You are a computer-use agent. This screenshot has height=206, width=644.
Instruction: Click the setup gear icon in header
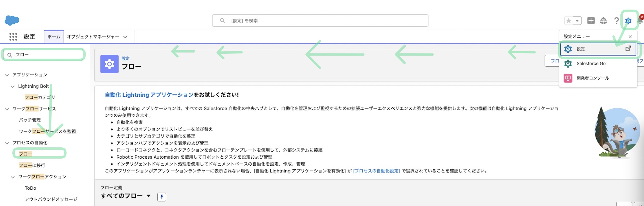[x=628, y=21]
